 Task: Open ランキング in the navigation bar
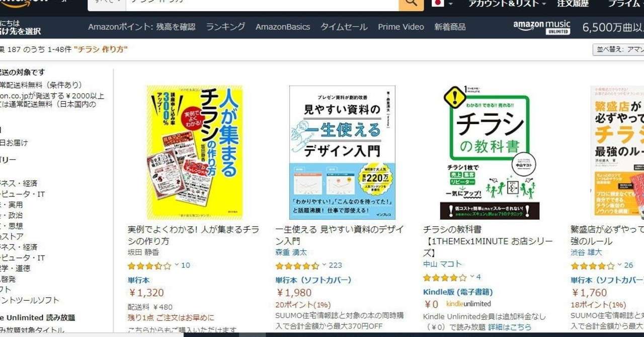(225, 27)
